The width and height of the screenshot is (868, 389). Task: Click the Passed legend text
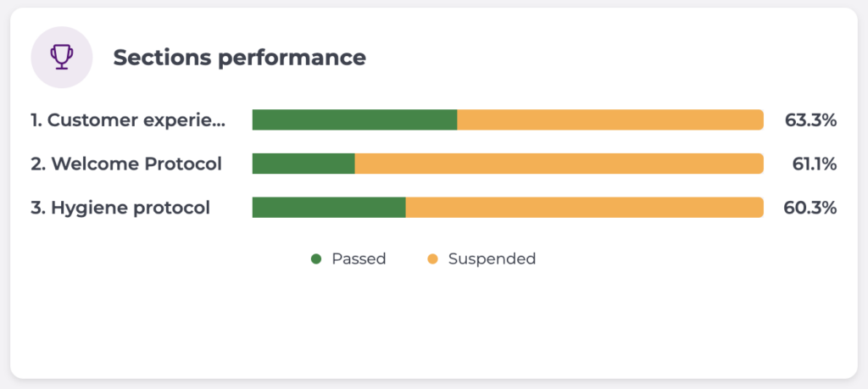pos(359,259)
